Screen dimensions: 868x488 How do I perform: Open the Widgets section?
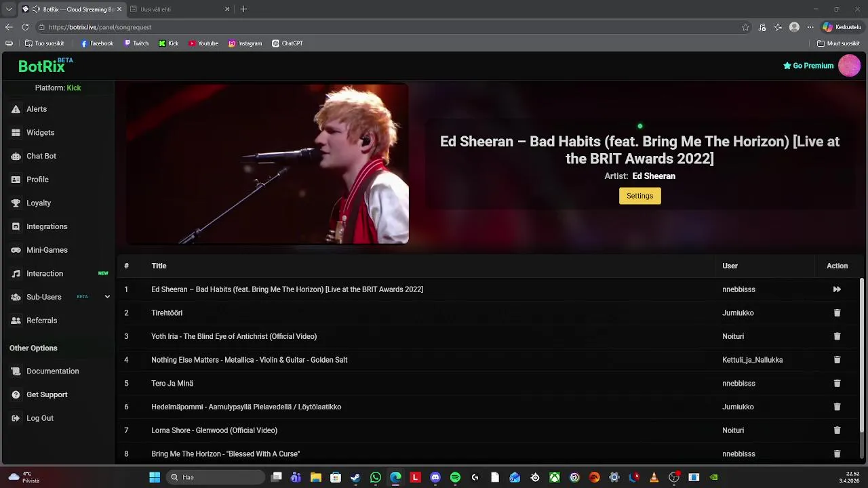pyautogui.click(x=40, y=133)
